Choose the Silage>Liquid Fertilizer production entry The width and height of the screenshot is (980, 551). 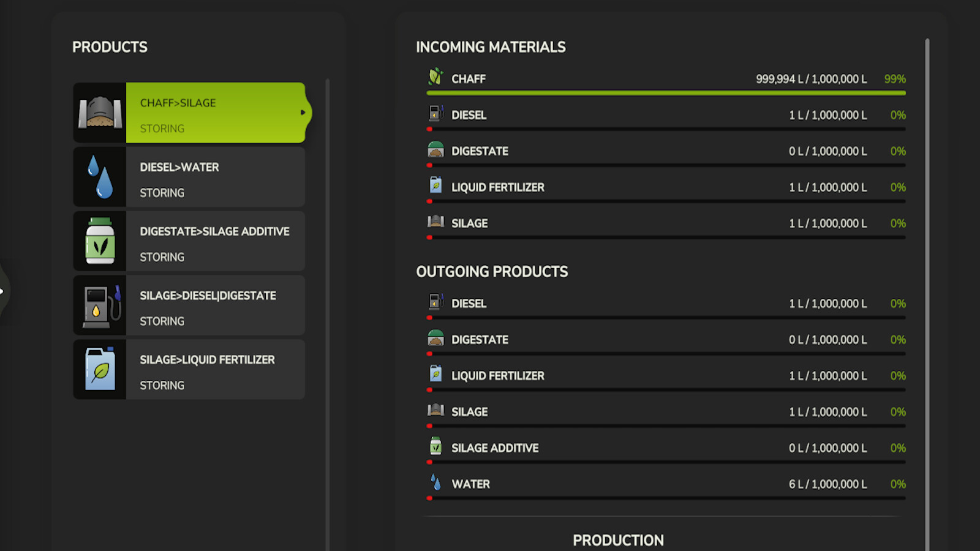click(x=214, y=370)
